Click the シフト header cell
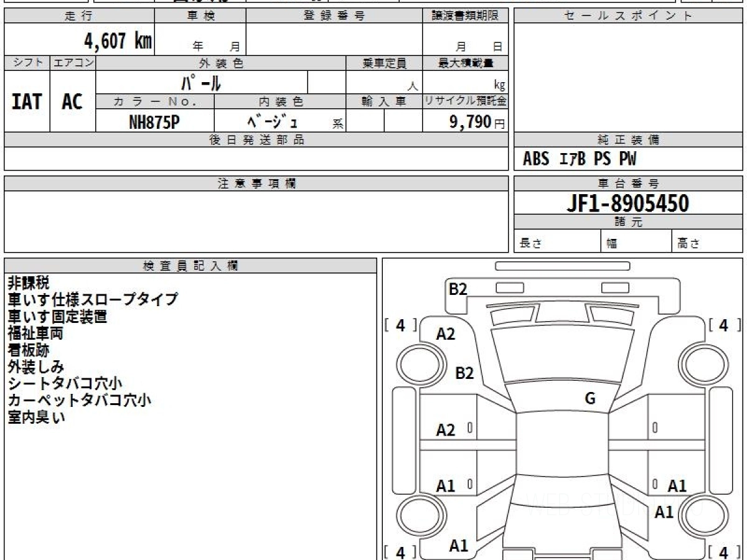Viewport: 747px width, 560px height. 27,63
